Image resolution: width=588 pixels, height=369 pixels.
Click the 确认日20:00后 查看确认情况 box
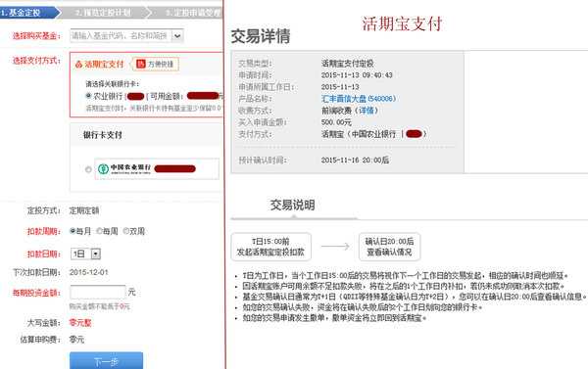click(x=389, y=247)
